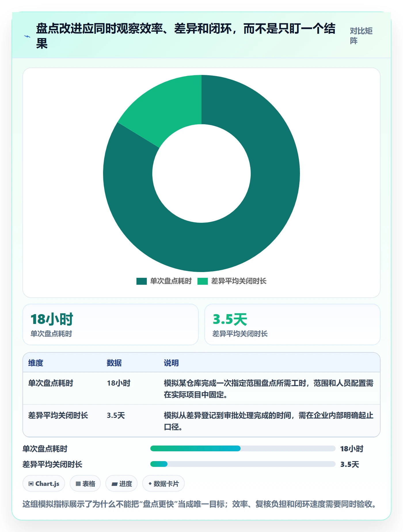Image resolution: width=403 pixels, height=532 pixels.
Task: Toggle the 单次盘点耗时 legend swatch
Action: point(142,281)
